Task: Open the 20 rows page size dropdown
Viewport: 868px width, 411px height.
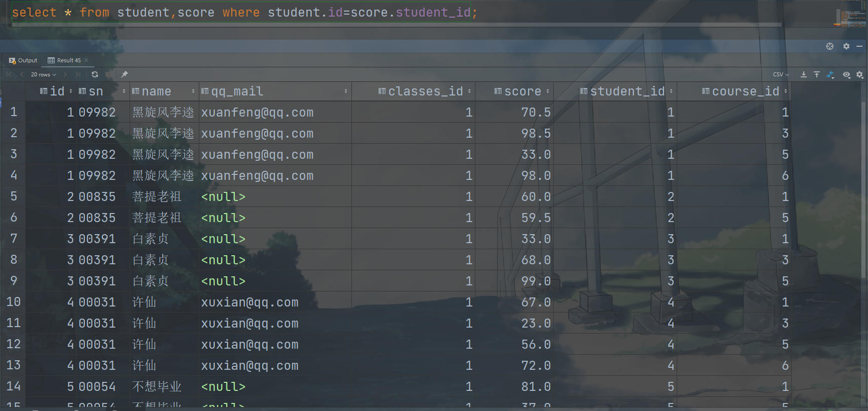Action: tap(43, 74)
